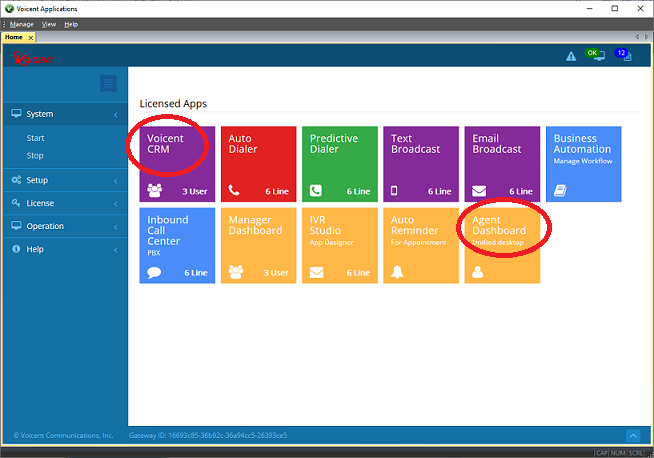Image resolution: width=654 pixels, height=458 pixels.
Task: Click the Help info icon in sidebar
Action: [16, 249]
